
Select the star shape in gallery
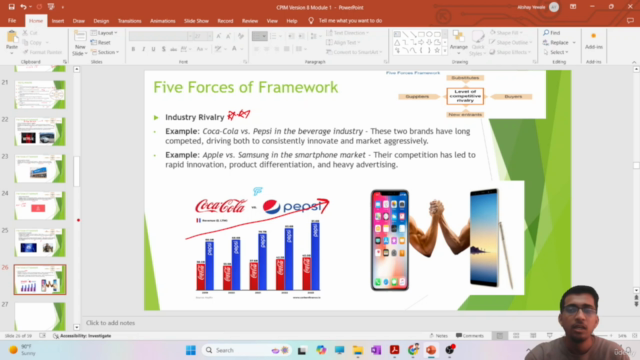click(437, 50)
